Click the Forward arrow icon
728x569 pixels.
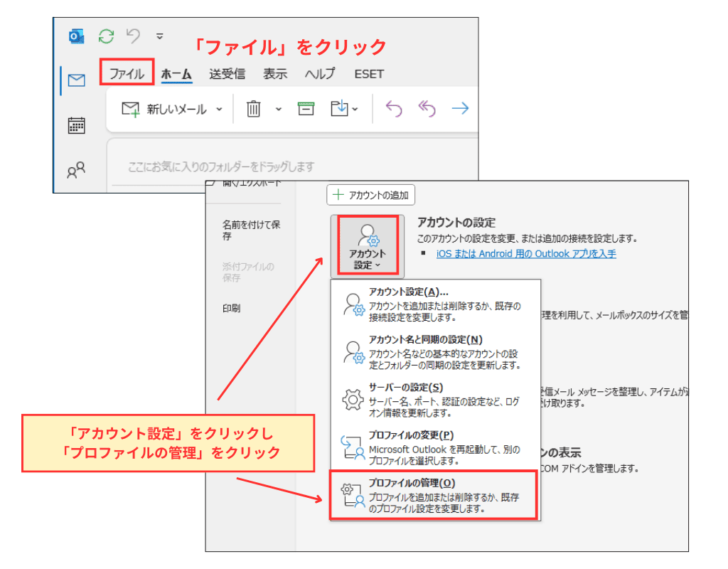pyautogui.click(x=461, y=109)
